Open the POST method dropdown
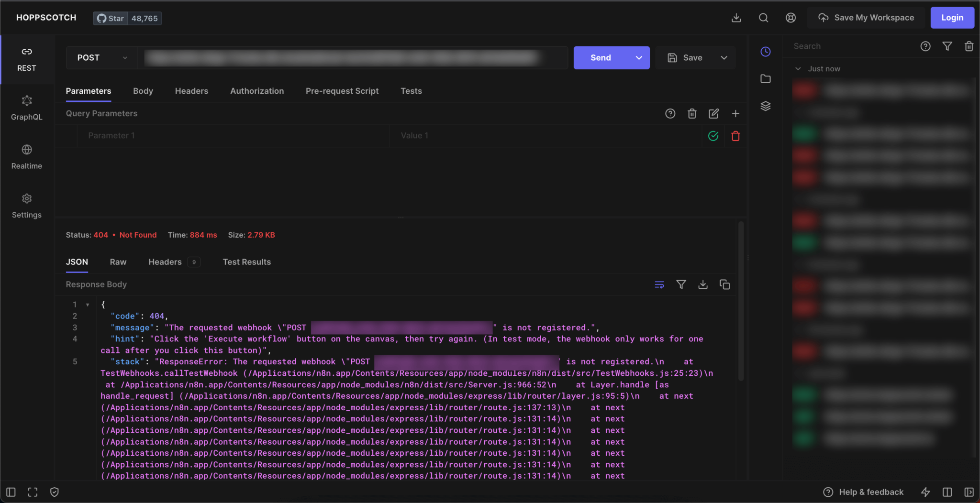 point(102,58)
